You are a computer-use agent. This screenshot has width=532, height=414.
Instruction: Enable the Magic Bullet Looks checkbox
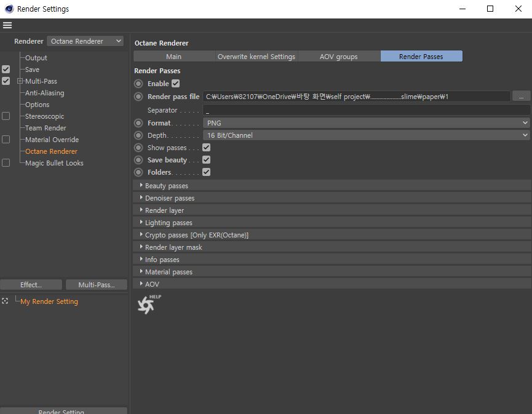click(6, 163)
